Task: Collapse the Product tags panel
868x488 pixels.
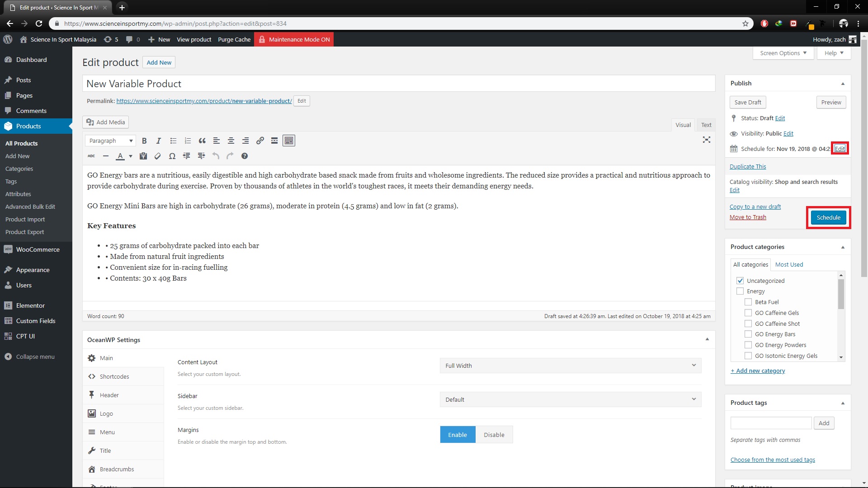Action: pyautogui.click(x=843, y=403)
